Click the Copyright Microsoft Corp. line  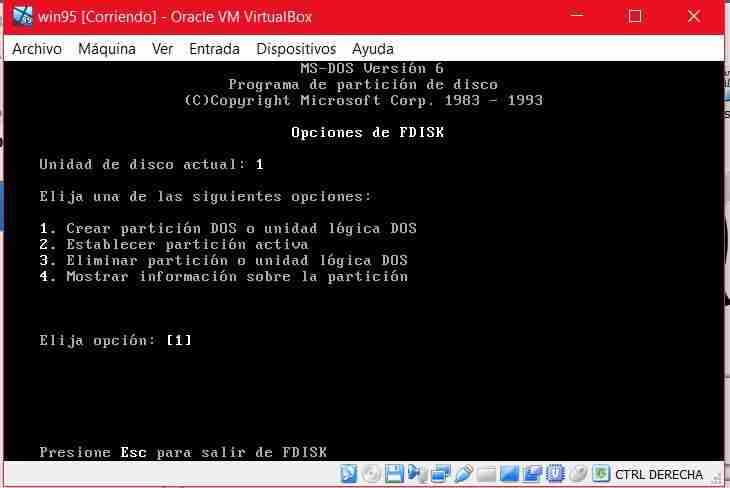[364, 100]
